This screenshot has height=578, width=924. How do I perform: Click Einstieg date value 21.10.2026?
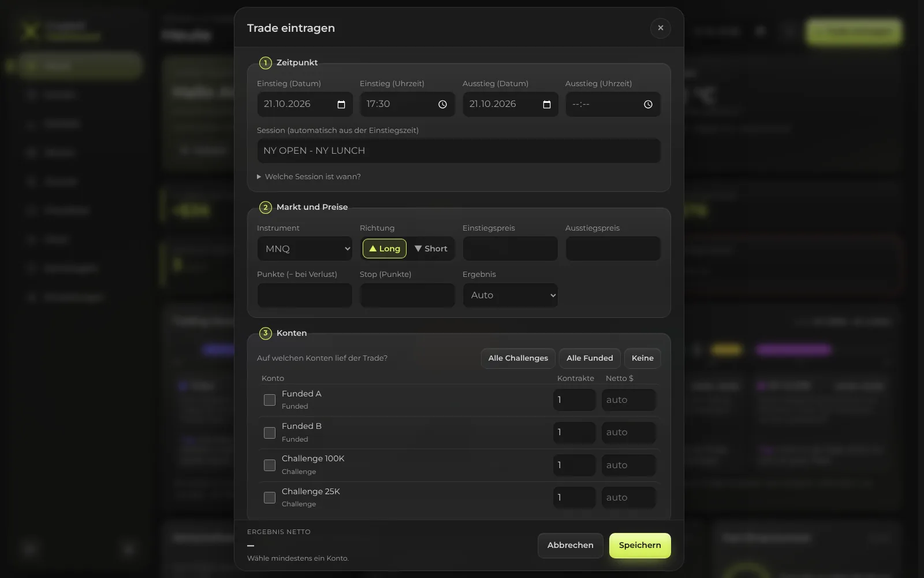pos(287,104)
